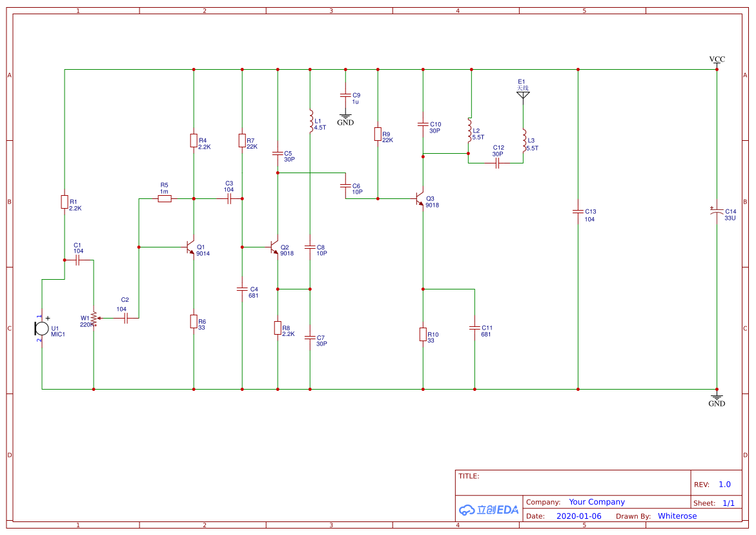Select the R6 33 resistor symbol
The width and height of the screenshot is (756, 535).
193,321
